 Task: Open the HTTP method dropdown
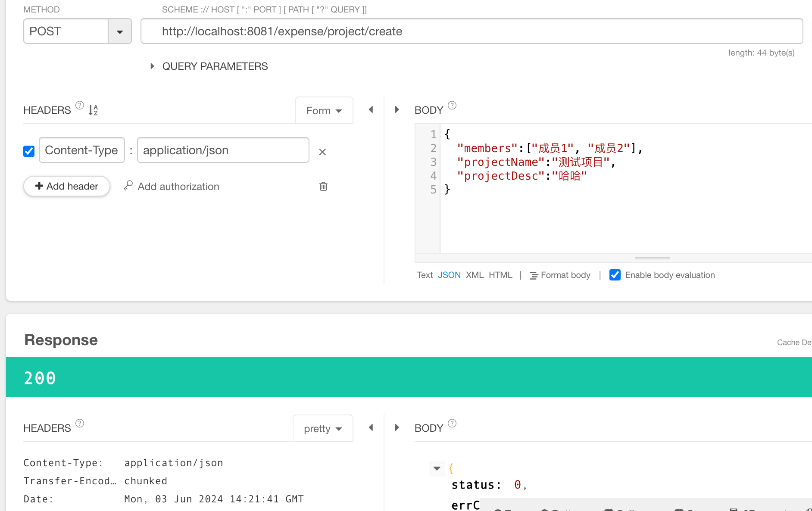coord(119,31)
